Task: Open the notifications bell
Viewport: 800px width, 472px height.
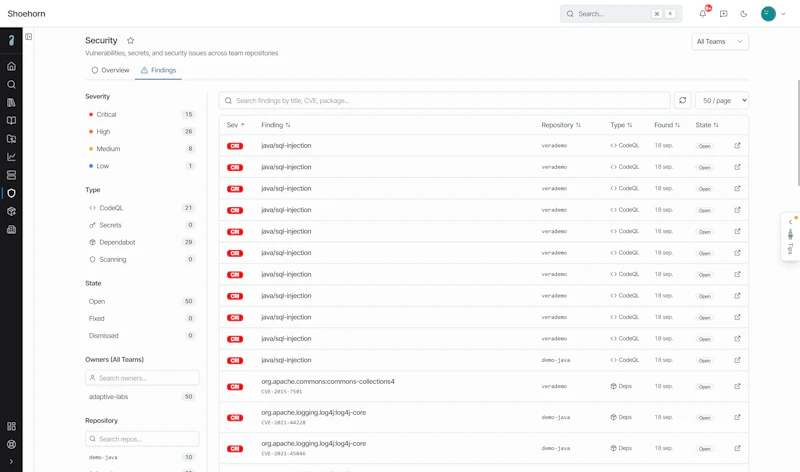Action: 703,14
